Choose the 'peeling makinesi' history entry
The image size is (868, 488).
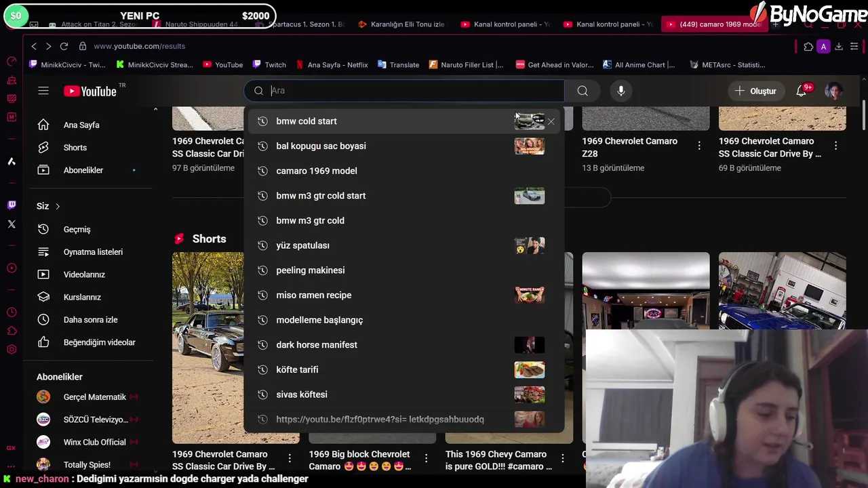(x=404, y=270)
